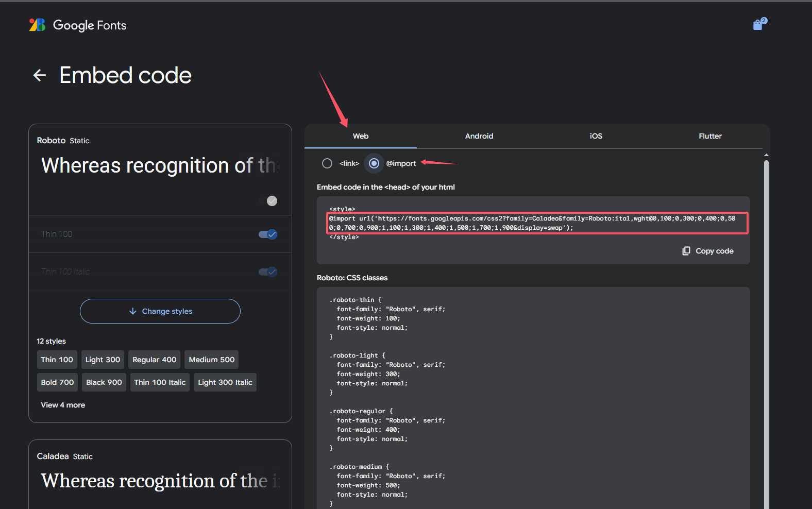The height and width of the screenshot is (509, 812).
Task: Click the copy icon next to Copy code
Action: pos(686,251)
